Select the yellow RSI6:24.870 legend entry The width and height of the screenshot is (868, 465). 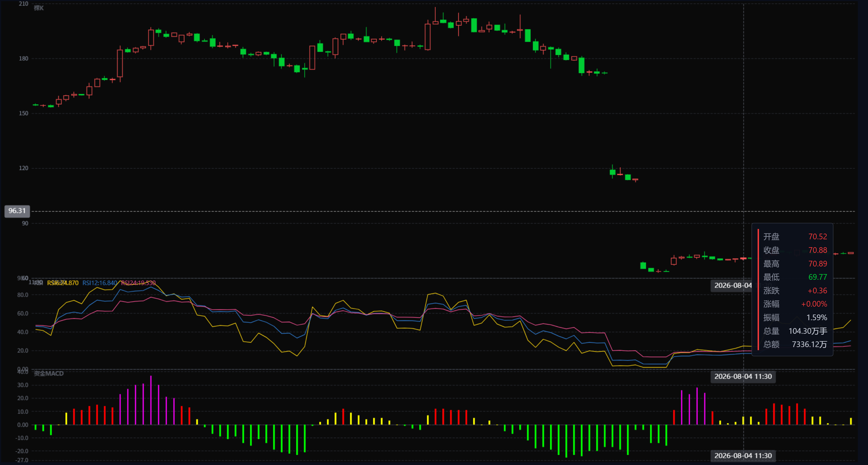coord(63,283)
